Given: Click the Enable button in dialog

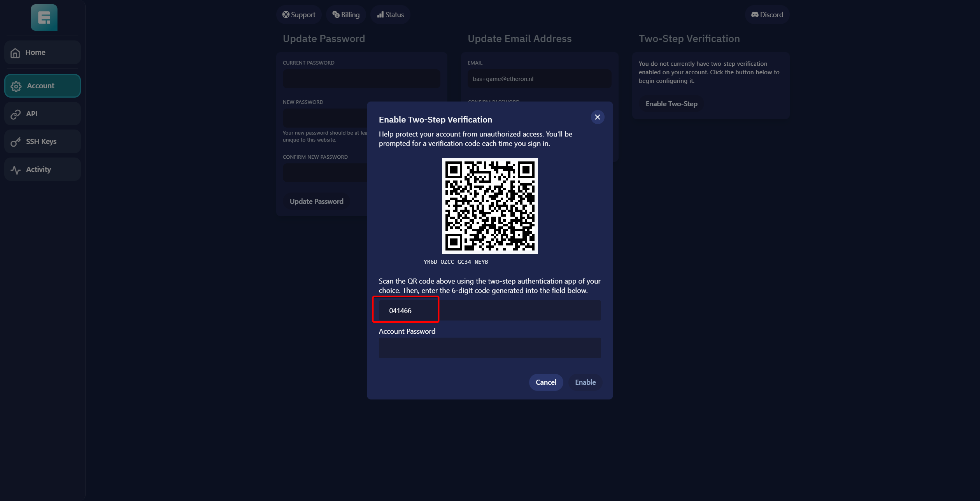Looking at the screenshot, I should pyautogui.click(x=585, y=382).
